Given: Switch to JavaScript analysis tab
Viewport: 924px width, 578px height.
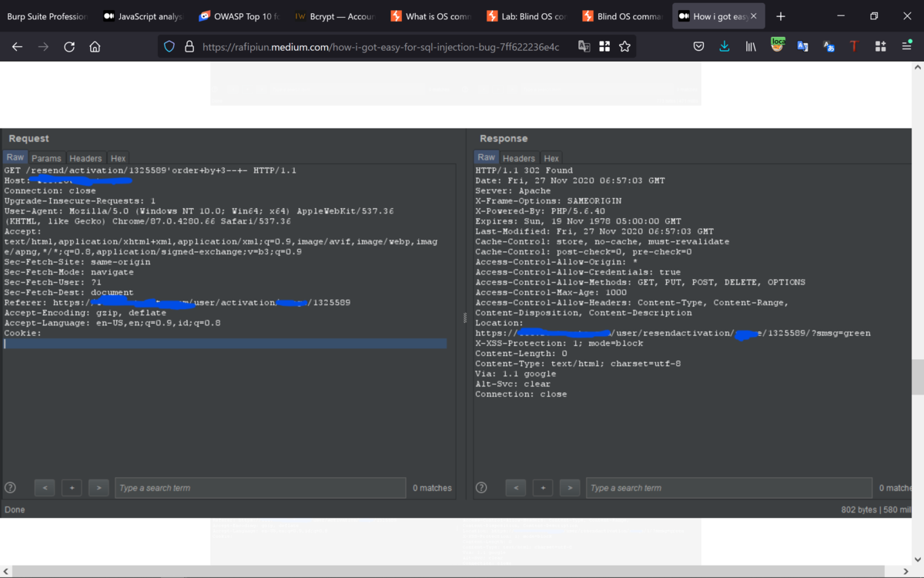Looking at the screenshot, I should coord(143,16).
